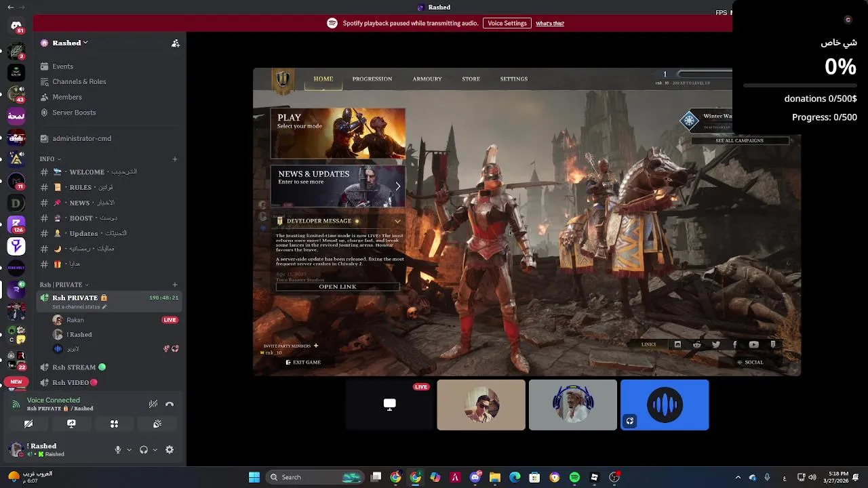Collapse the INFO channel category
The height and width of the screenshot is (488, 868).
click(x=50, y=159)
